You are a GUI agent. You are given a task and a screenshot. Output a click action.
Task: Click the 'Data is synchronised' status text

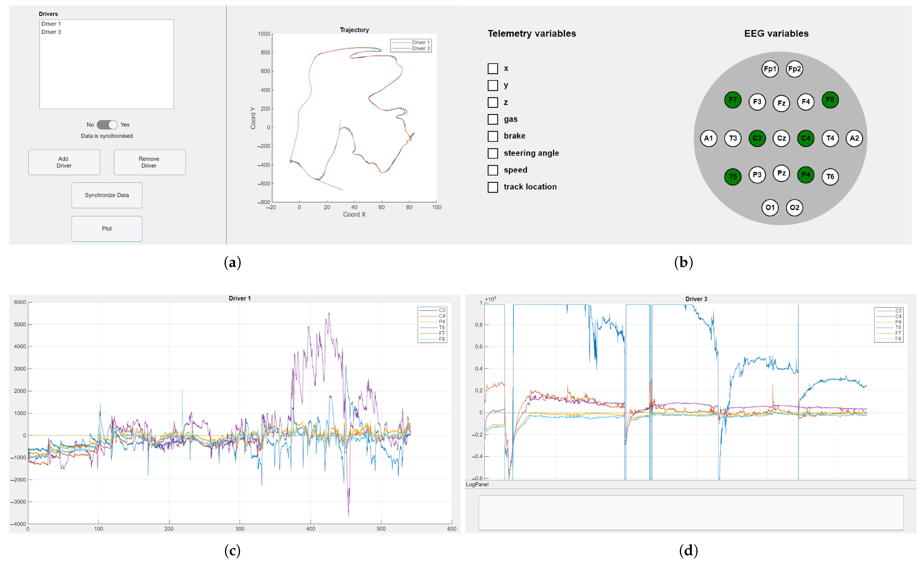pos(107,136)
